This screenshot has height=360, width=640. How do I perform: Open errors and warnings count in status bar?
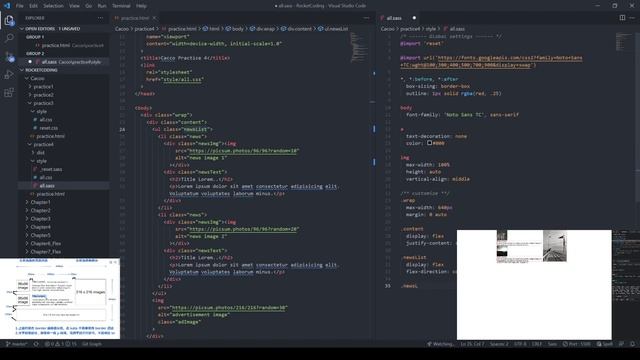point(60,344)
